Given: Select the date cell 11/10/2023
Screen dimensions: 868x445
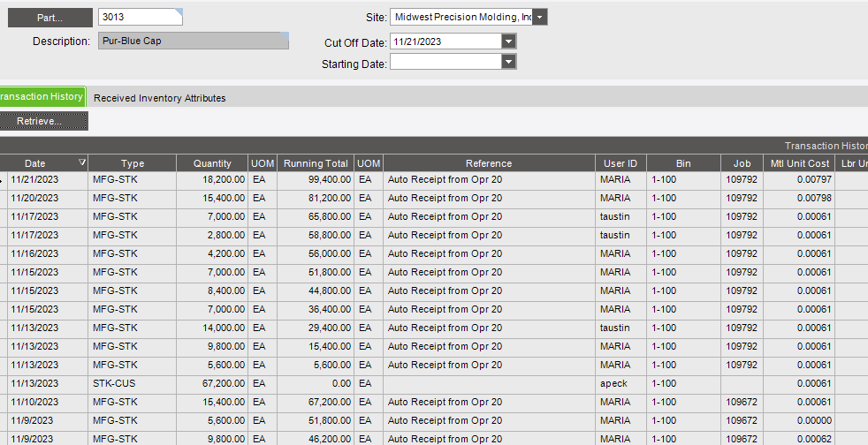Looking at the screenshot, I should click(48, 402).
